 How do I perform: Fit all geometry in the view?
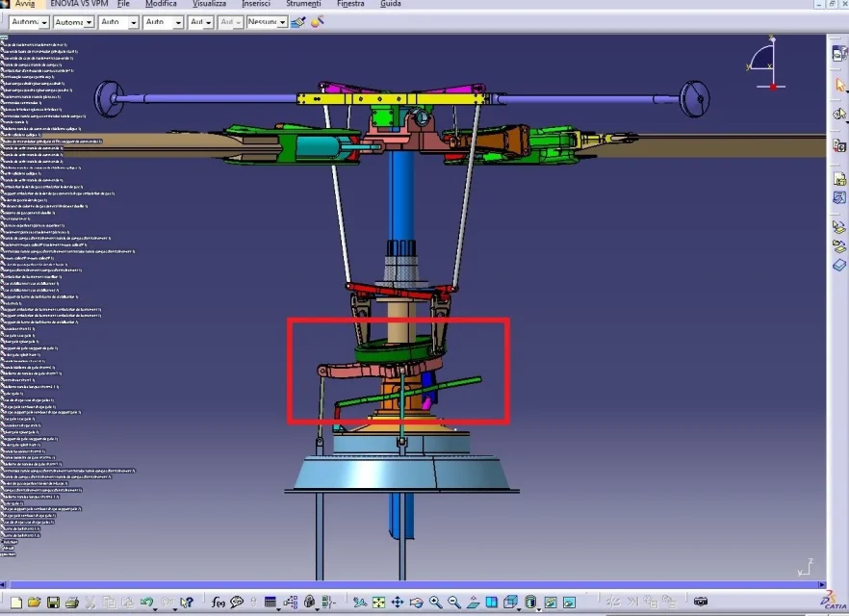point(379,602)
